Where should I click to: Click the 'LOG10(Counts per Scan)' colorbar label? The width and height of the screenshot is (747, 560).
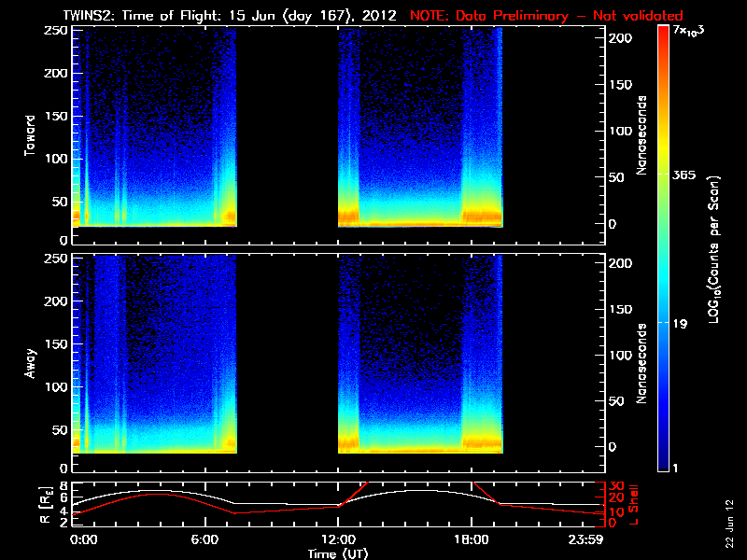point(715,248)
